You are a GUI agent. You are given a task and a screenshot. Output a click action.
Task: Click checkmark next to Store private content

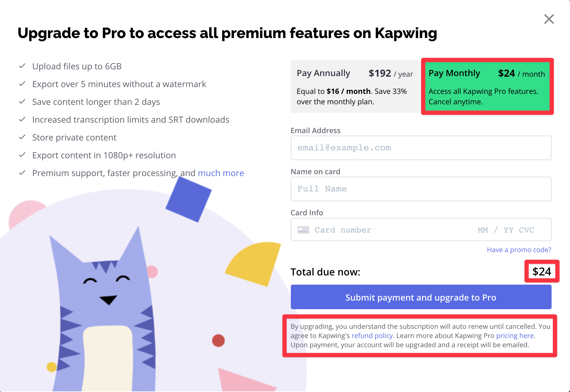(x=22, y=137)
